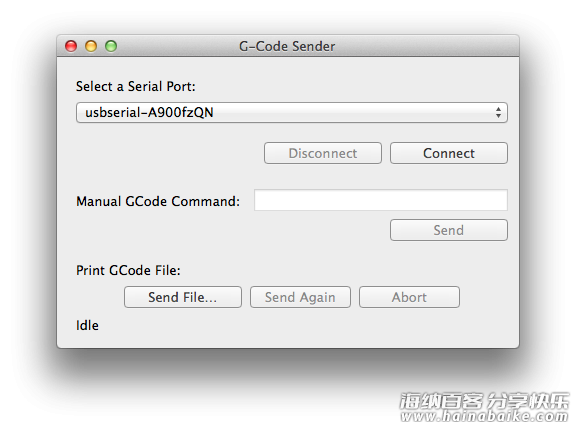Click the up-down arrows of the port popup
This screenshot has height=427, width=576.
[x=498, y=112]
